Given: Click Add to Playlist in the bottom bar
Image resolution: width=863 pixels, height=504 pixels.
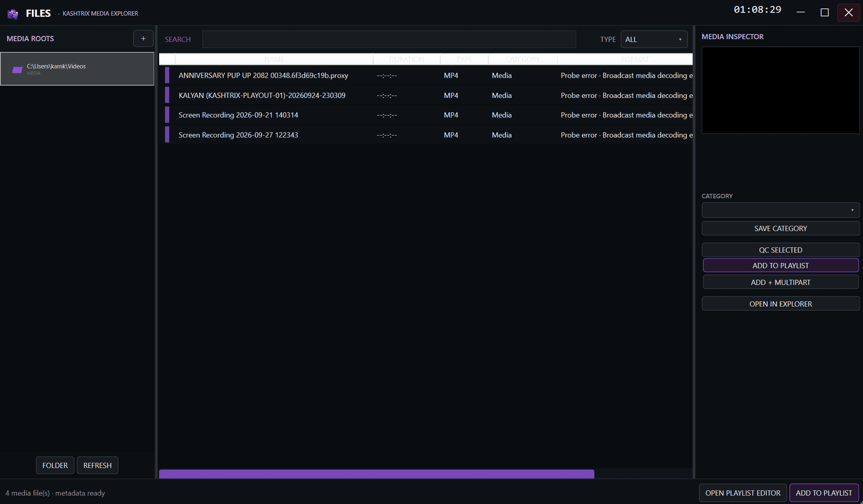Looking at the screenshot, I should coord(823,493).
